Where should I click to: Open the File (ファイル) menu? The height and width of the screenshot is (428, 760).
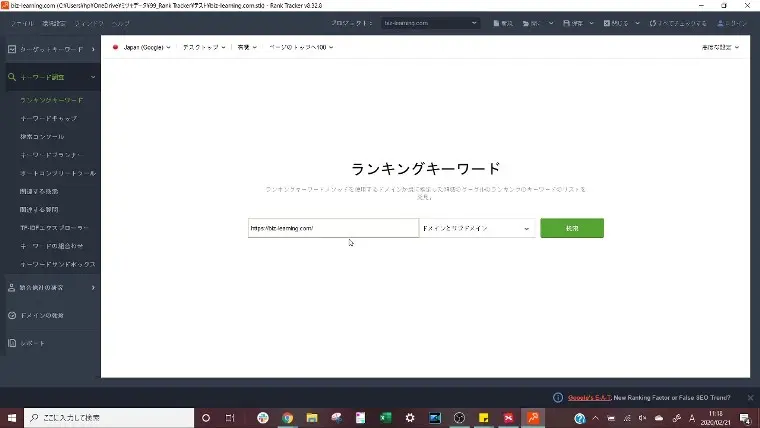click(x=21, y=23)
